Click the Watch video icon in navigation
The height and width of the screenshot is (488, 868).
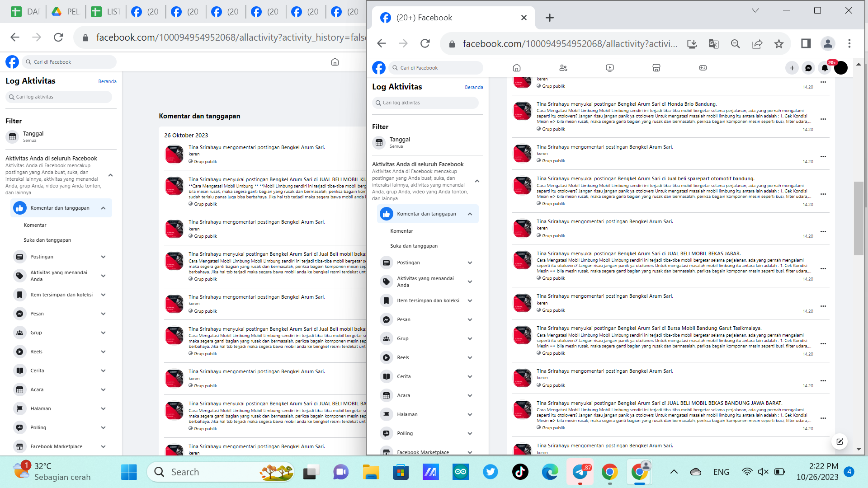click(x=610, y=68)
